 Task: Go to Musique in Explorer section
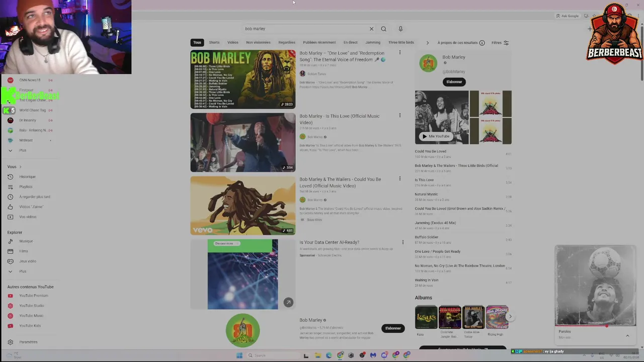26,241
